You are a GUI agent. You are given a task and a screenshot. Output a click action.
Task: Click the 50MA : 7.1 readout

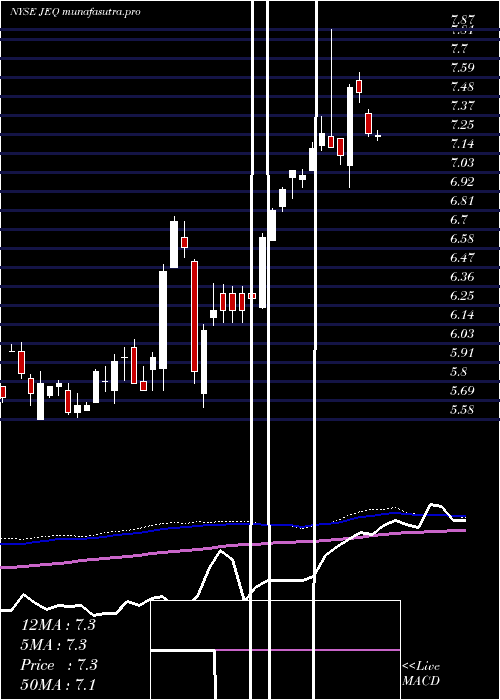point(58,685)
